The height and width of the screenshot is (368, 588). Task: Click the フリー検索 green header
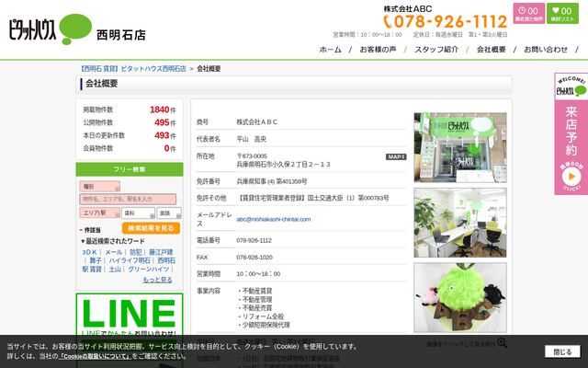[x=130, y=169]
